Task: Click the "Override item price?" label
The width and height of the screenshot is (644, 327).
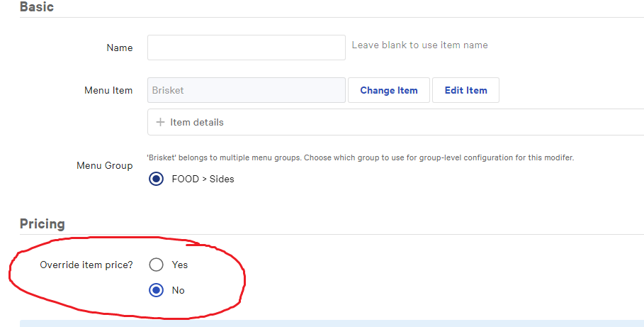Action: click(86, 265)
